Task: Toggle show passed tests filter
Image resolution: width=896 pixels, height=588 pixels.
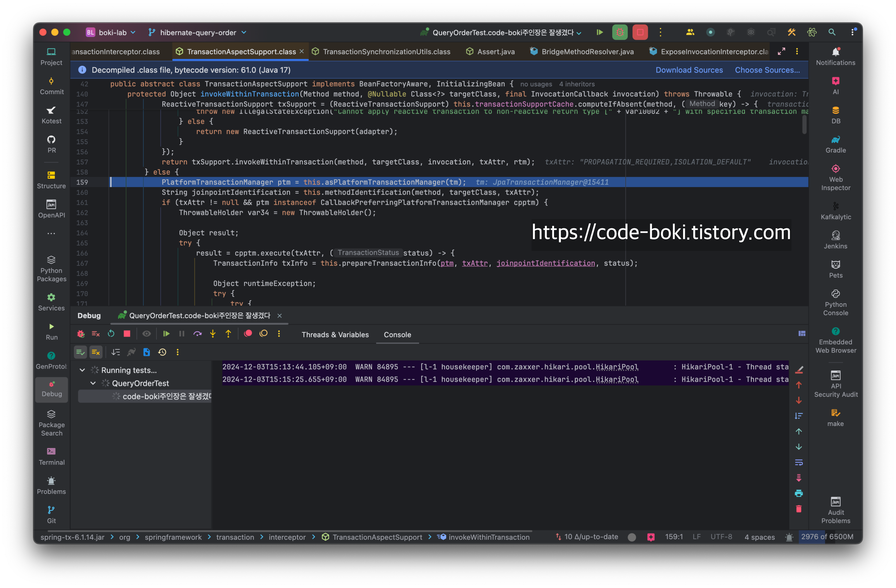Action: [x=80, y=352]
